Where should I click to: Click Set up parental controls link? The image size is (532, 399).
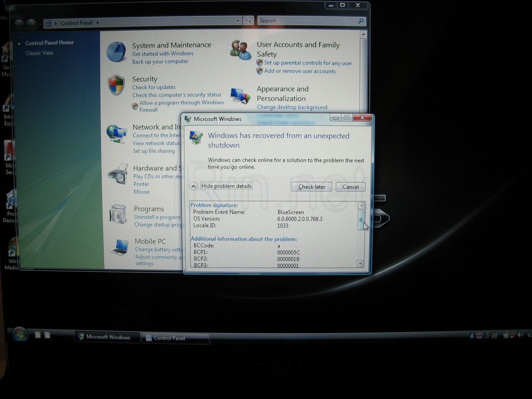(x=308, y=63)
